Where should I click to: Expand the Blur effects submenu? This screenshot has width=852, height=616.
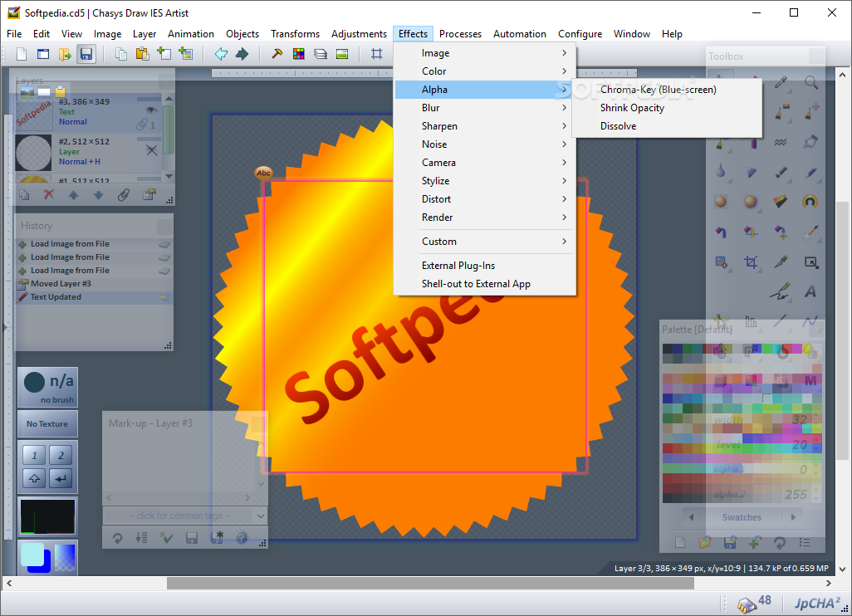tap(485, 108)
